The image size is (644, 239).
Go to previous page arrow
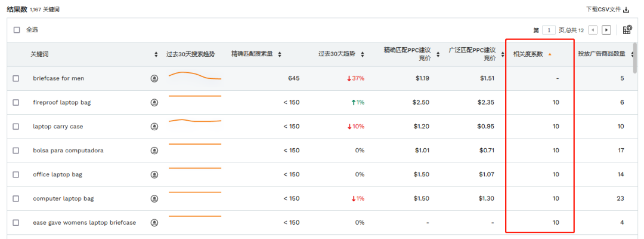coord(593,30)
